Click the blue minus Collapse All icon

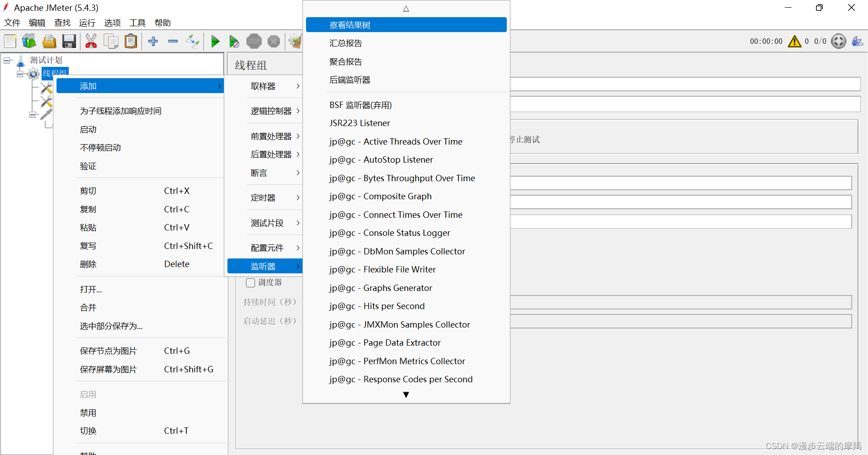tap(173, 41)
